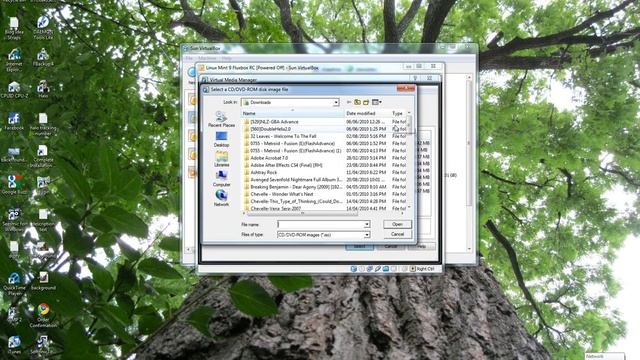Image resolution: width=640 pixels, height=360 pixels.
Task: Select the [360]DoubleHelix2.0 folder
Action: pyautogui.click(x=270, y=129)
